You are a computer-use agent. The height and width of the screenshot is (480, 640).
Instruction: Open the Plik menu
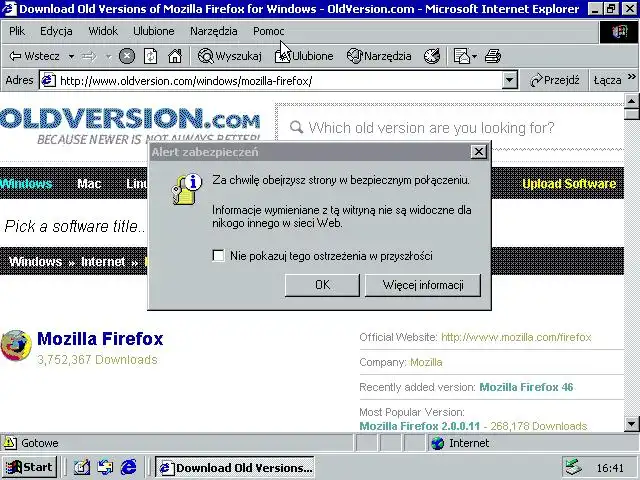click(x=17, y=31)
